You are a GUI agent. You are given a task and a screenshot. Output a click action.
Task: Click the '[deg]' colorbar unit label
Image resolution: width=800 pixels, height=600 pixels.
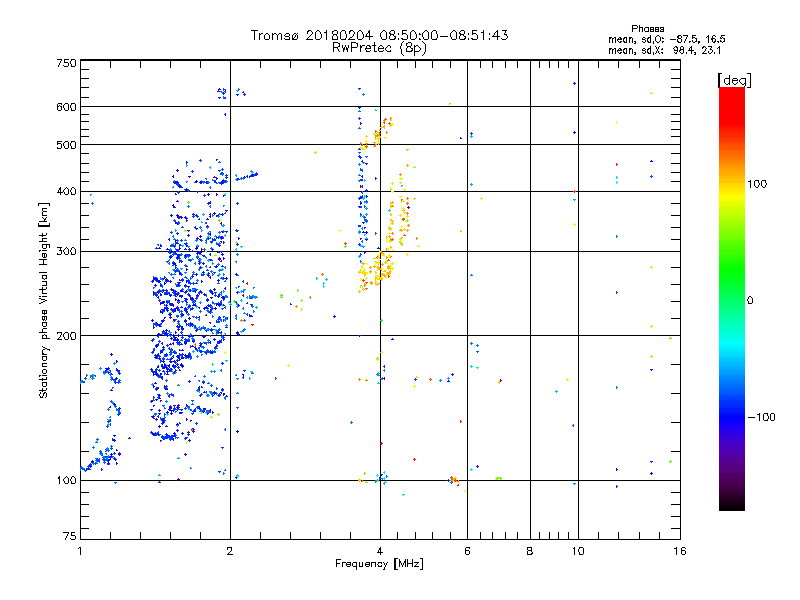coord(734,80)
